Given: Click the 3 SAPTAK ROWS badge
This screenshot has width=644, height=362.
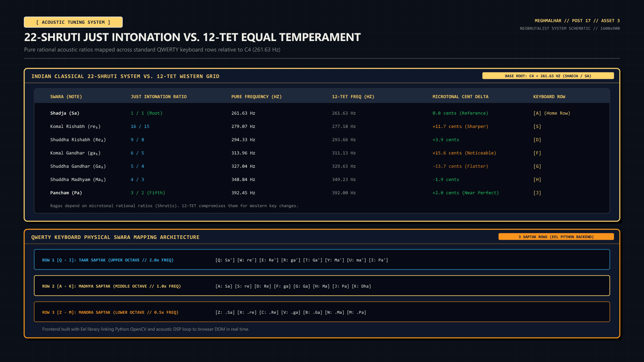Looking at the screenshot, I should (556, 237).
